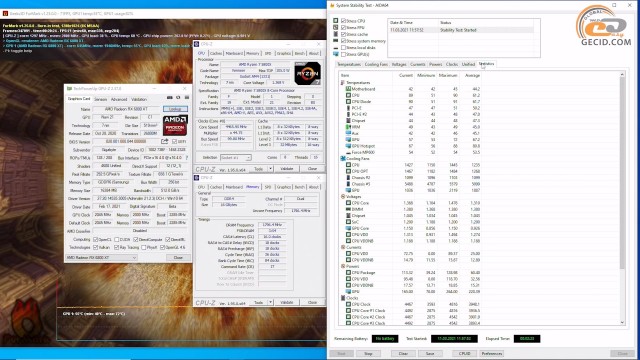This screenshot has height=360, width=640.
Task: Click the GPU-Z screenshot camera icon
Action: pos(169,98)
